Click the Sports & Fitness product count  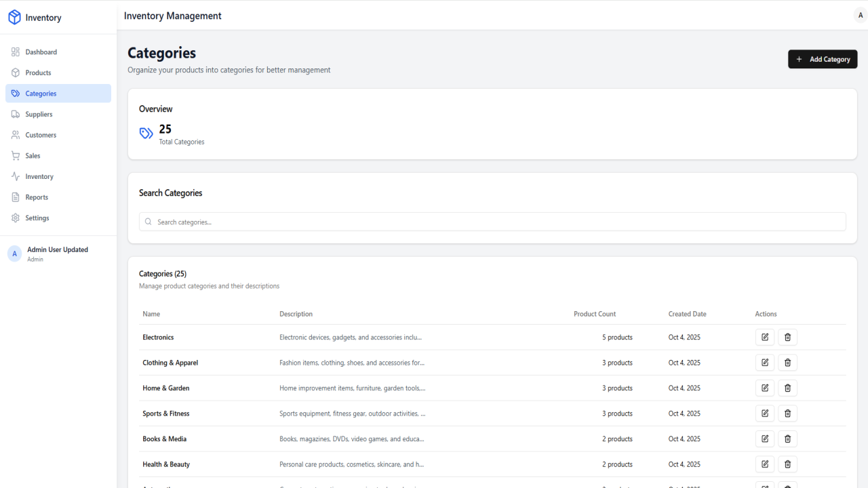pos(617,413)
